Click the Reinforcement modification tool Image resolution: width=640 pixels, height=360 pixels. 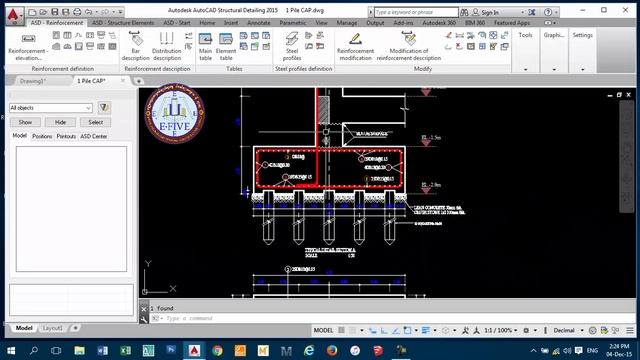[355, 47]
